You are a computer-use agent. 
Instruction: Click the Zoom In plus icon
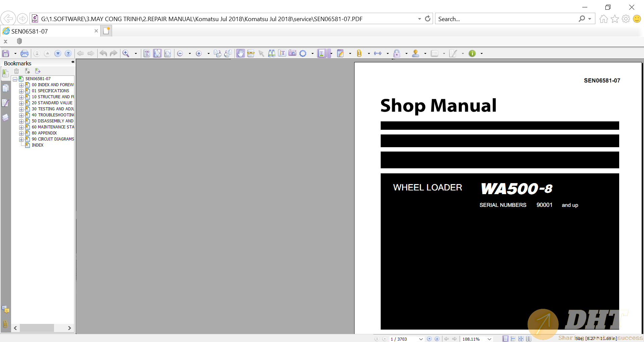[x=199, y=53]
